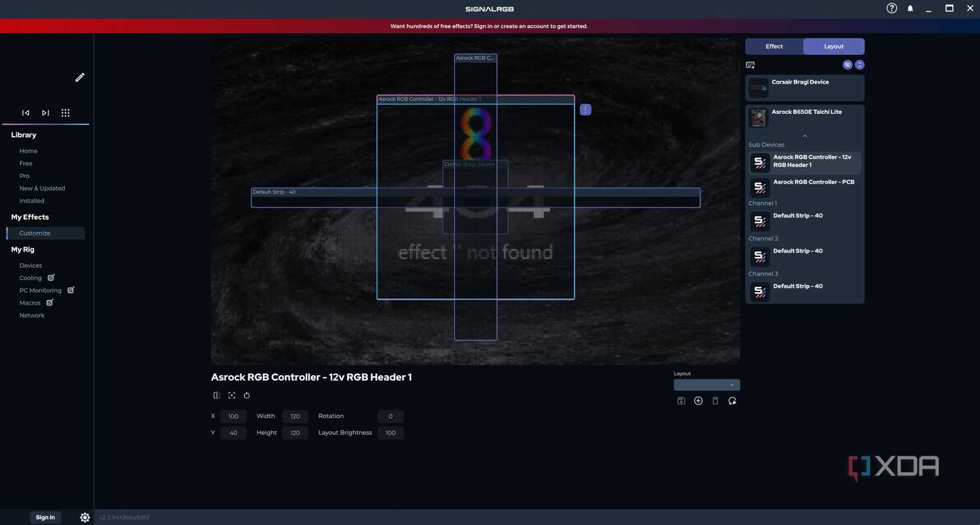Skip to the next effect

click(x=45, y=113)
